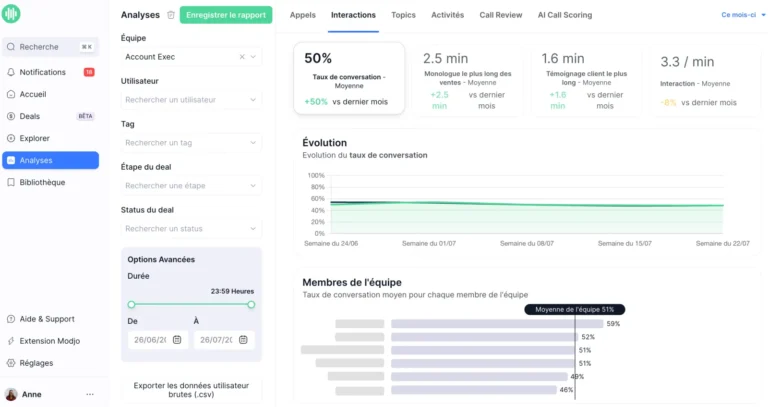The image size is (768, 407).
Task: Click the 59% team member bar
Action: coord(497,324)
